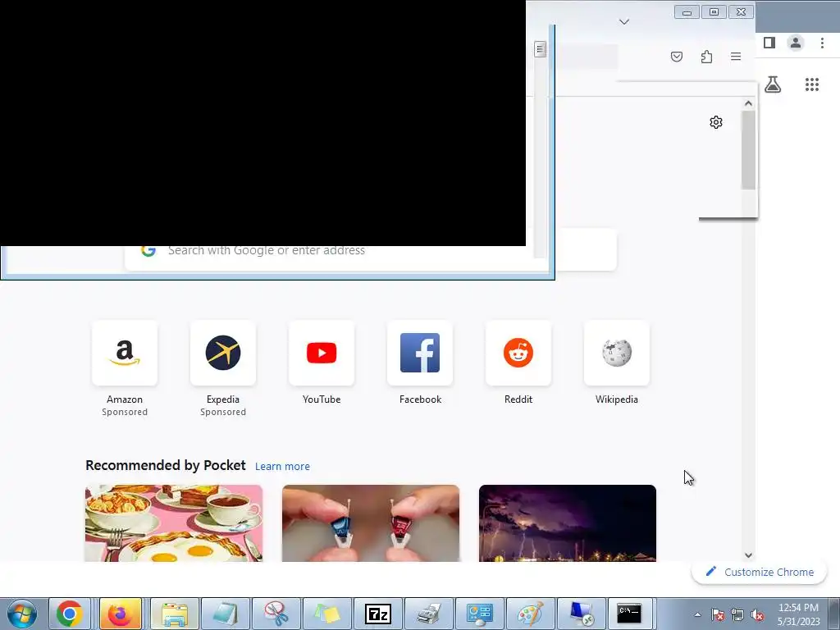Viewport: 840px width, 630px height.
Task: Open Firefox new tab personalize gear
Action: [x=715, y=122]
